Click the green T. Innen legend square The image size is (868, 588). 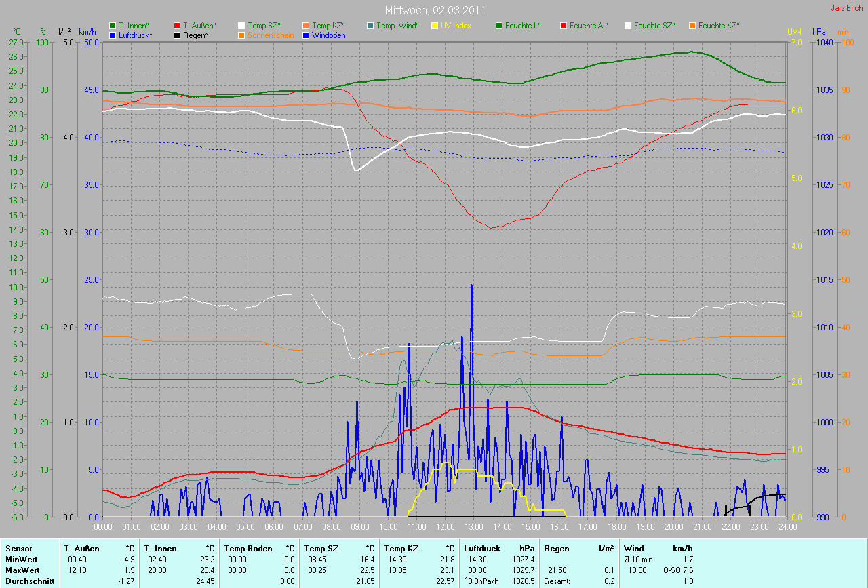pos(113,26)
